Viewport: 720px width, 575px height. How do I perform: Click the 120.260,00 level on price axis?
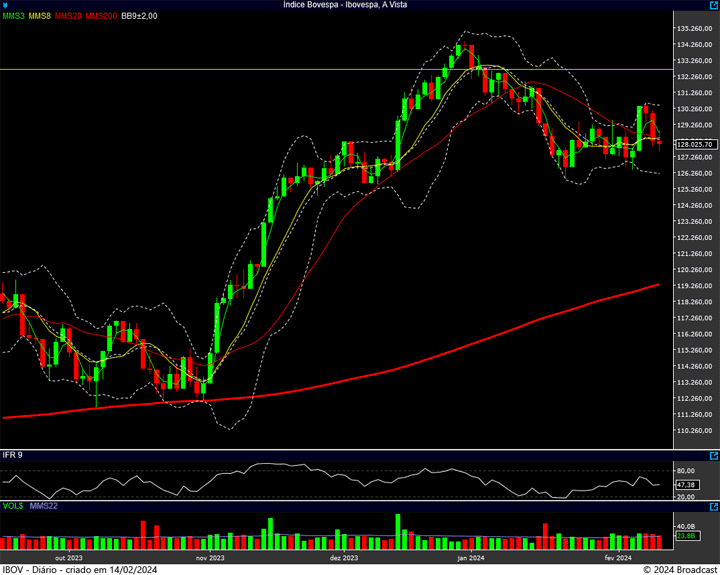tap(694, 270)
